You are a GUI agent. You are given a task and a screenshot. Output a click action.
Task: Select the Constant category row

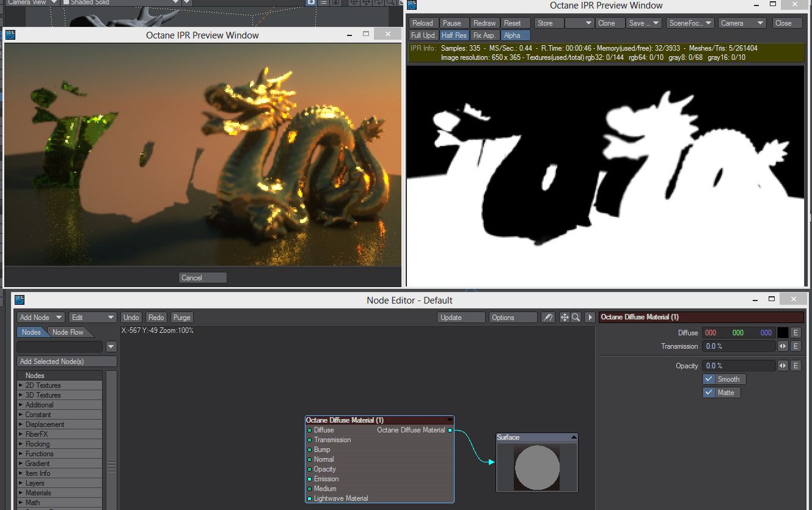(x=60, y=415)
